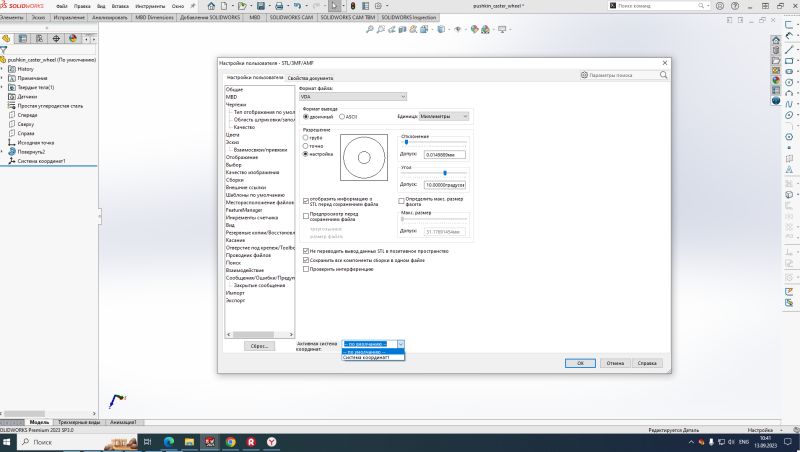The width and height of the screenshot is (800, 452).
Task: Click the Select cursor tool icon
Action: tap(334, 6)
